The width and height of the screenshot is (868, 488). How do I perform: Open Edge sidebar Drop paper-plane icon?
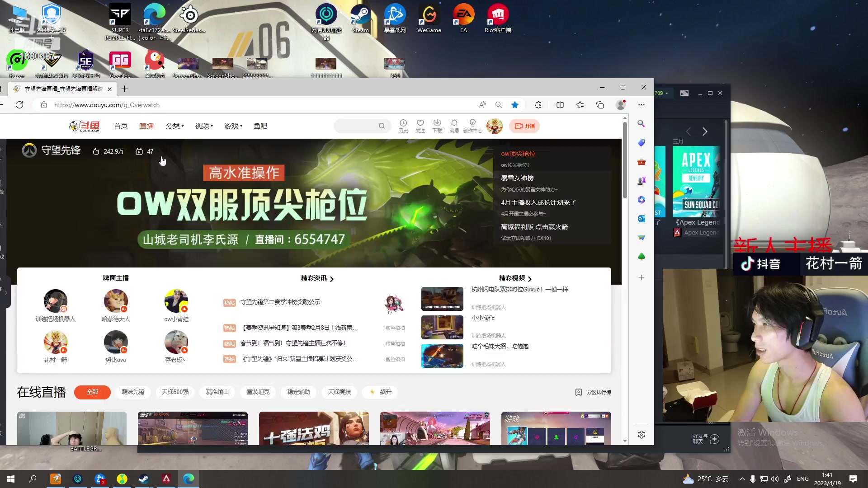[x=641, y=238]
